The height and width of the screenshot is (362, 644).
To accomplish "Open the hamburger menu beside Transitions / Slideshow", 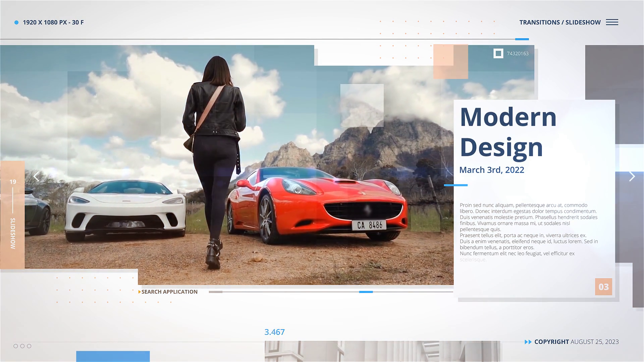I will coord(612,22).
